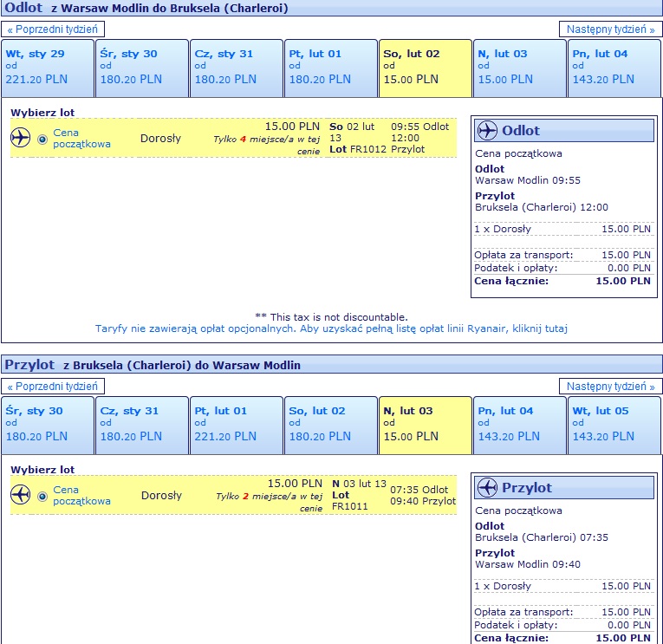Image resolution: width=663 pixels, height=644 pixels.
Task: Click Bruksela (Charleroi) 07:35 in Przylot summary
Action: click(541, 537)
